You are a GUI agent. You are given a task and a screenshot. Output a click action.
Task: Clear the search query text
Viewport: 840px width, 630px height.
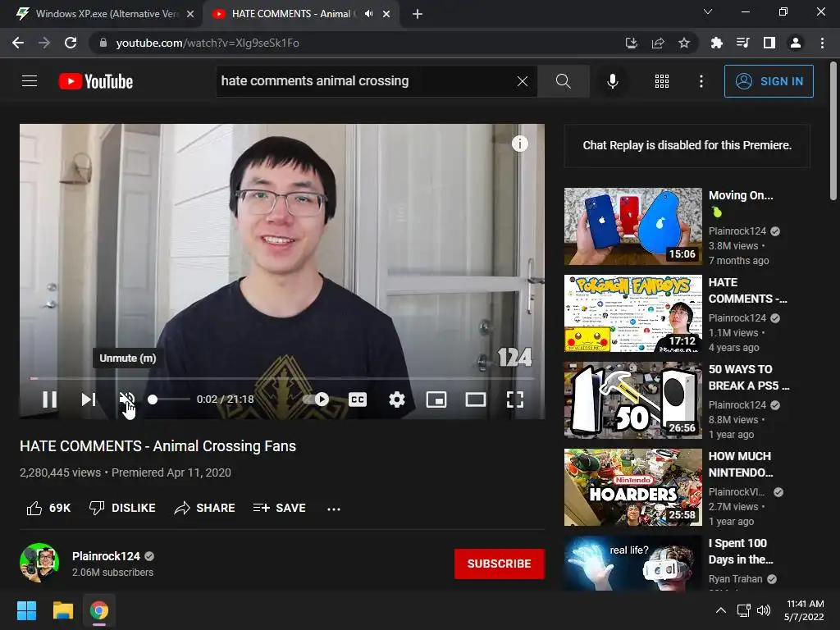click(523, 81)
